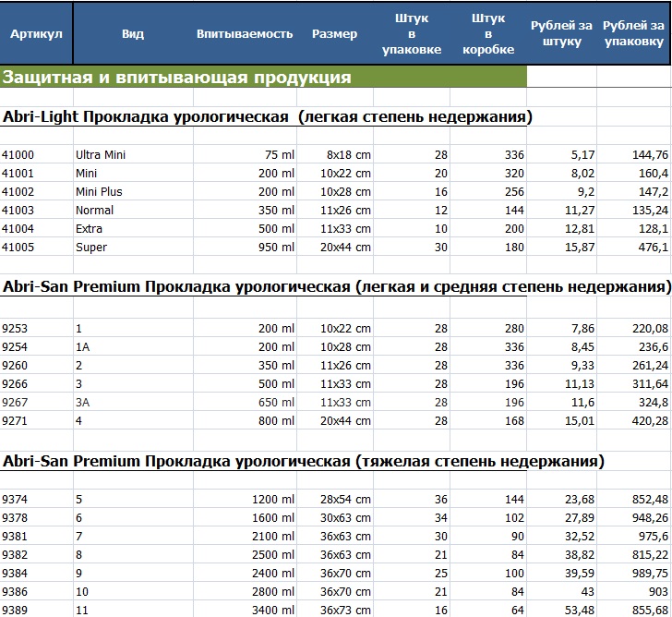
Task: Click the price cell 420,28
Action: click(x=634, y=420)
